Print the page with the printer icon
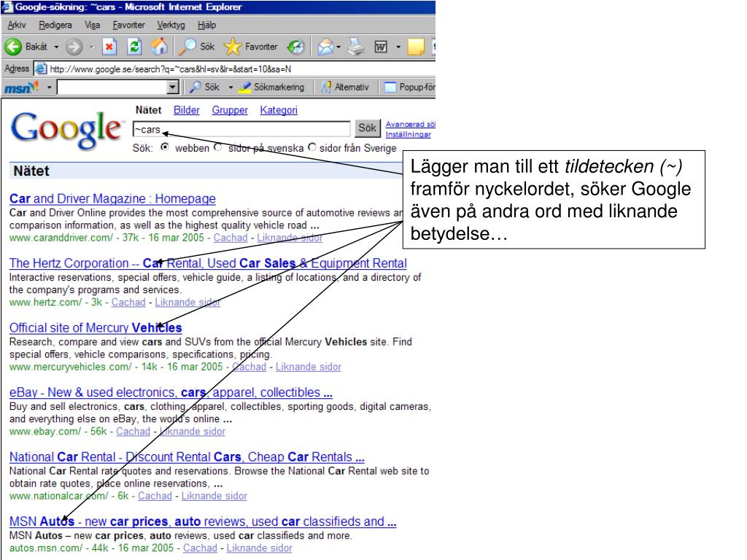This screenshot has height=560, width=747. (356, 47)
